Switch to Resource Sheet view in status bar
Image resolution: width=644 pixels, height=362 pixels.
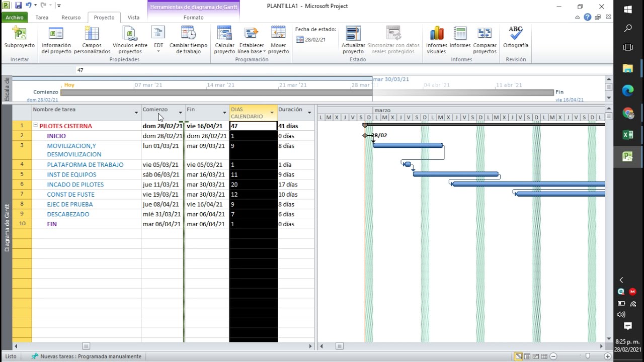coord(544,356)
